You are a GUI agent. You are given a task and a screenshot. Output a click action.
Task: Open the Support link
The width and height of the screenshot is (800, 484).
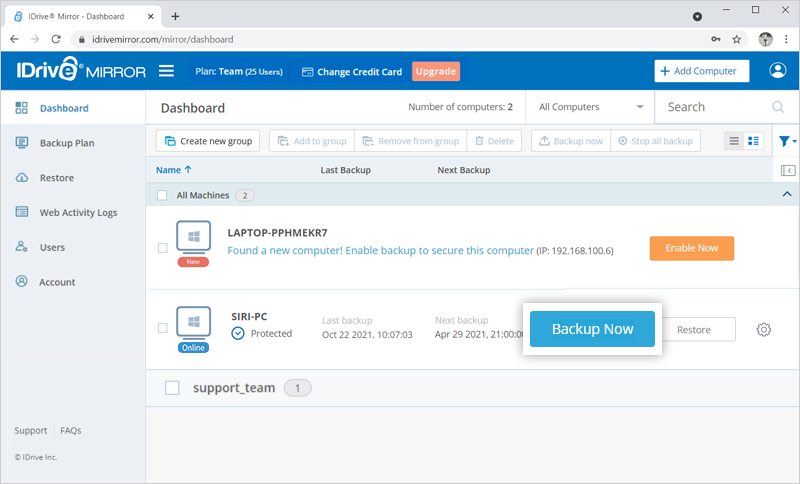pyautogui.click(x=31, y=430)
